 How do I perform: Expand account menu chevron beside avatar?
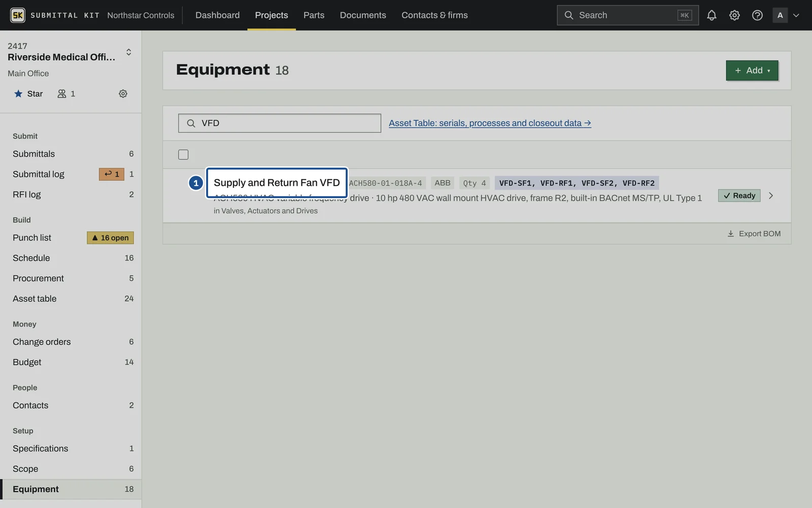click(796, 15)
